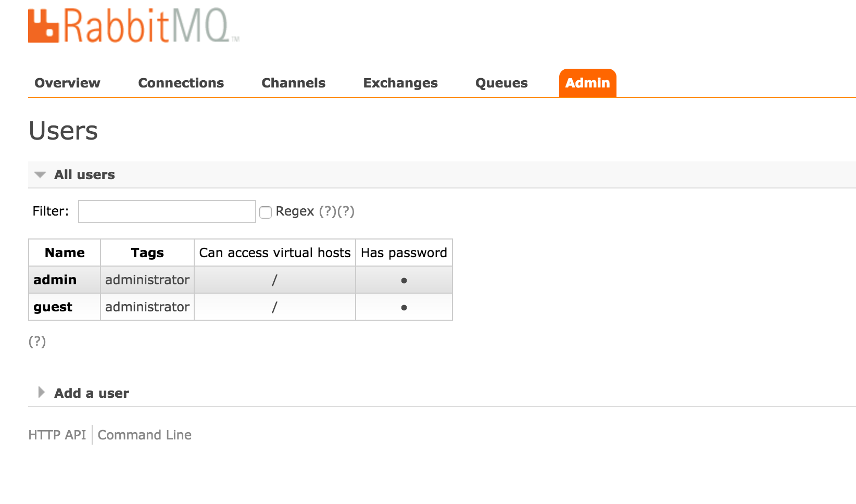Open the Exchanges tab
The image size is (856, 504).
pyautogui.click(x=400, y=83)
